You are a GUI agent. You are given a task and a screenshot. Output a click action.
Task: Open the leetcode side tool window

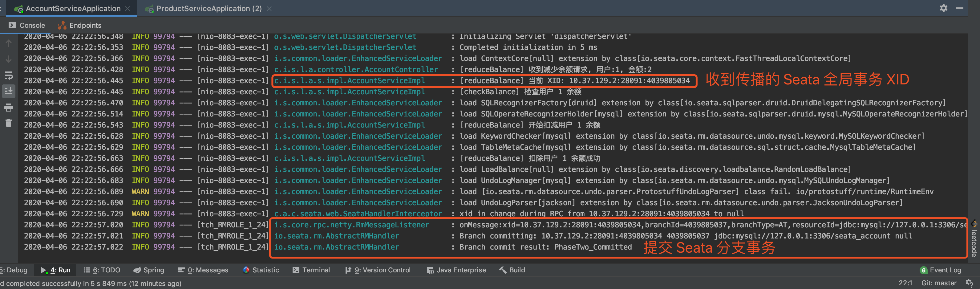tap(974, 241)
